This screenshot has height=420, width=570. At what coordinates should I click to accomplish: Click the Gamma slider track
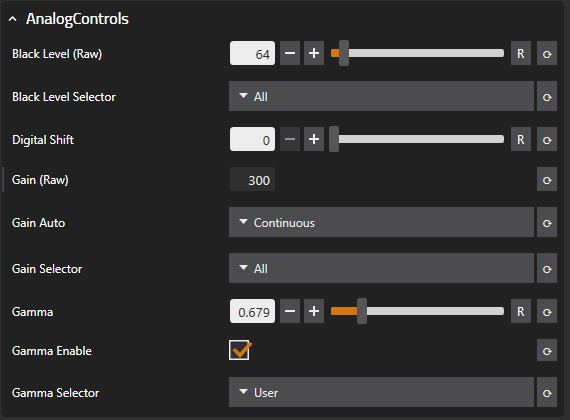417,311
